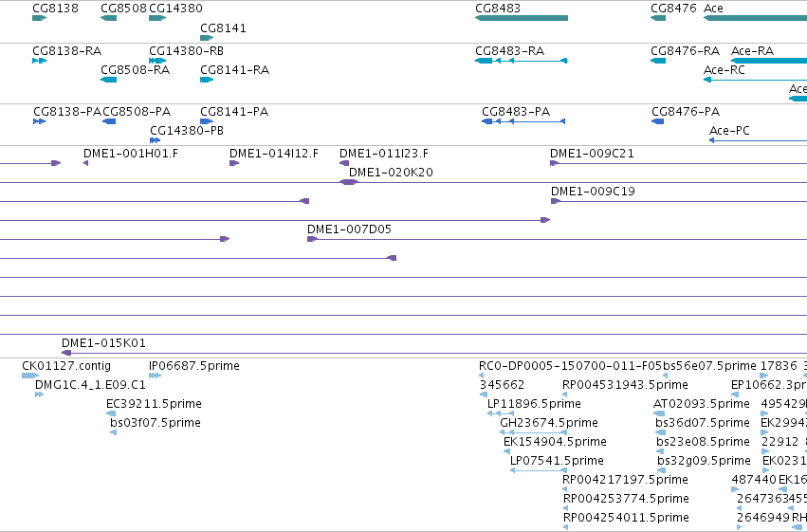Open protein CG8141-PA label
807x532 pixels.
pos(234,112)
